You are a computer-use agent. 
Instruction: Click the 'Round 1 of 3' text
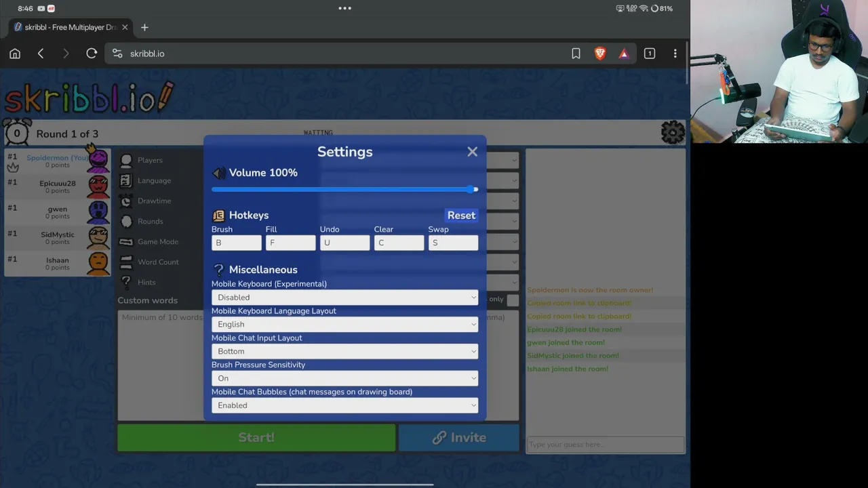coord(67,134)
